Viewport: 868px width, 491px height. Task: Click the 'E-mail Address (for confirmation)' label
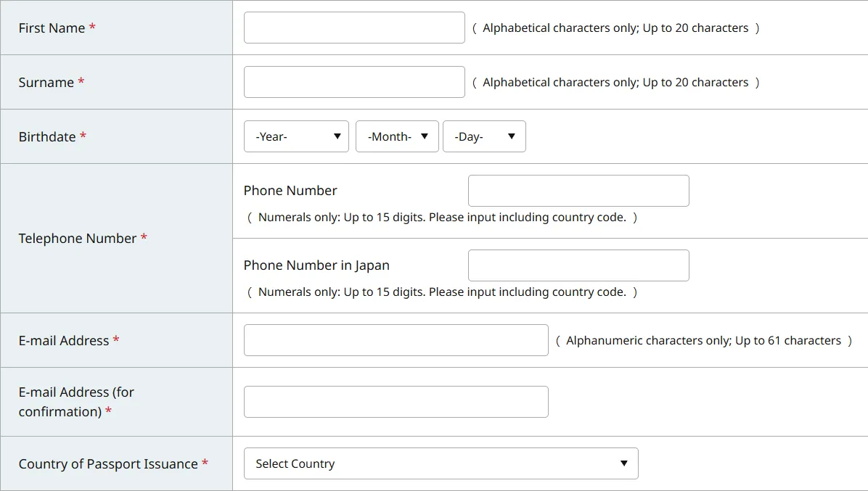click(76, 402)
